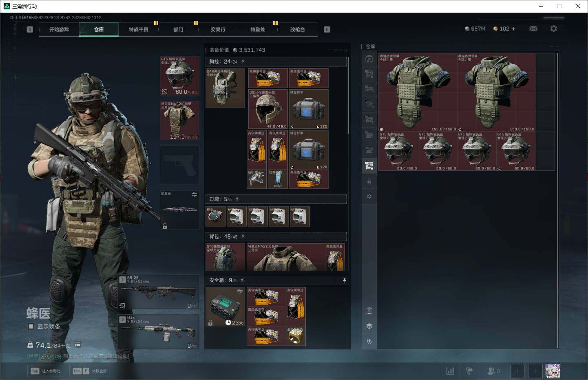Select the 仓库 tab
The width and height of the screenshot is (588, 380).
(x=99, y=29)
